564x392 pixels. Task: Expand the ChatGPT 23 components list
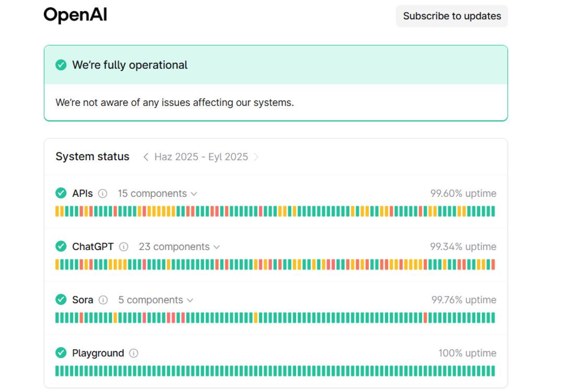(x=179, y=247)
